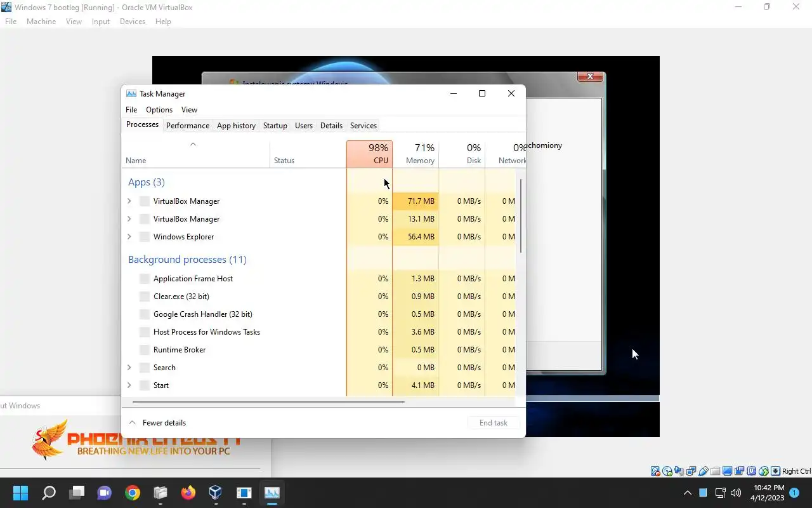Collapse Task Manager with Fewer details

[157, 423]
